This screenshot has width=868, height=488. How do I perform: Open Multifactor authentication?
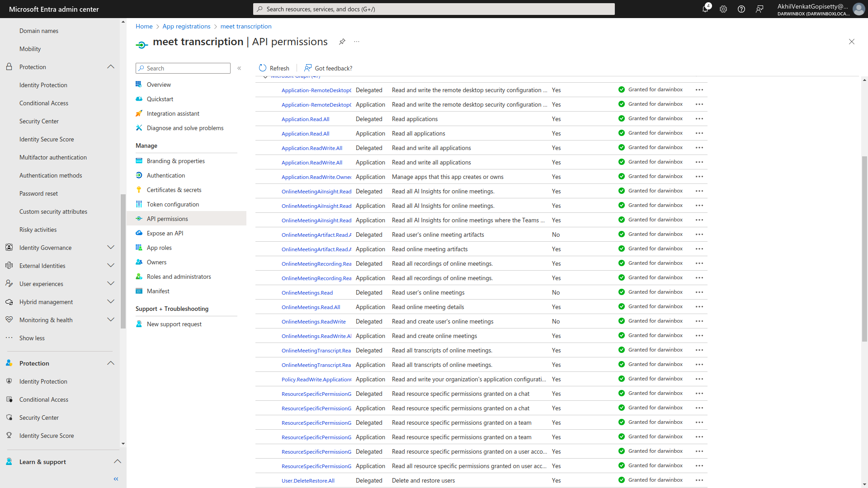53,157
